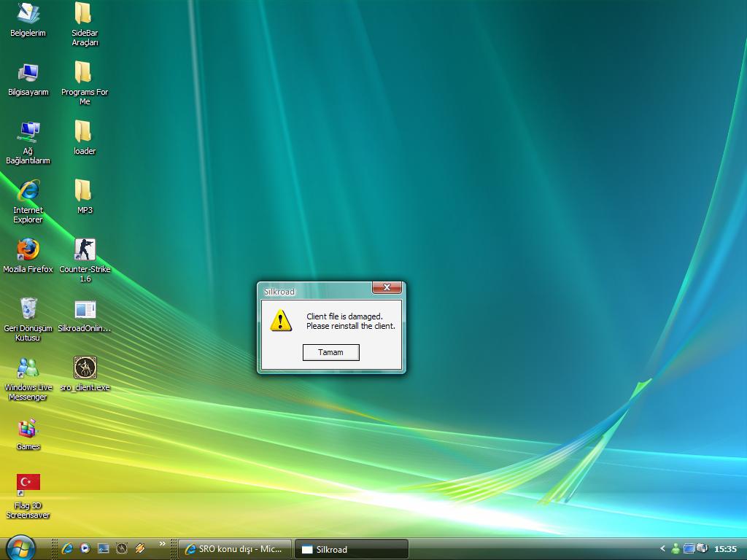Screen dimensions: 747x560
Task: Select the Games desktop icon
Action: (x=28, y=428)
